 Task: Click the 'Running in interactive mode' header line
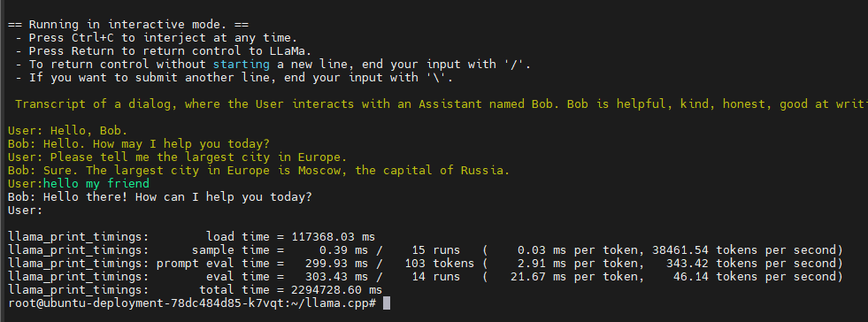128,25
